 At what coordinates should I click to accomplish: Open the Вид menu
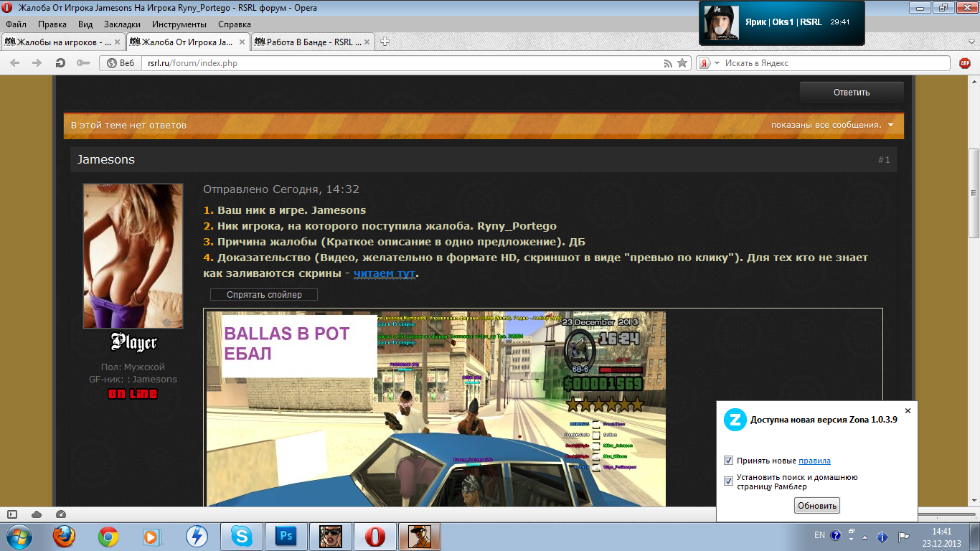(x=85, y=24)
